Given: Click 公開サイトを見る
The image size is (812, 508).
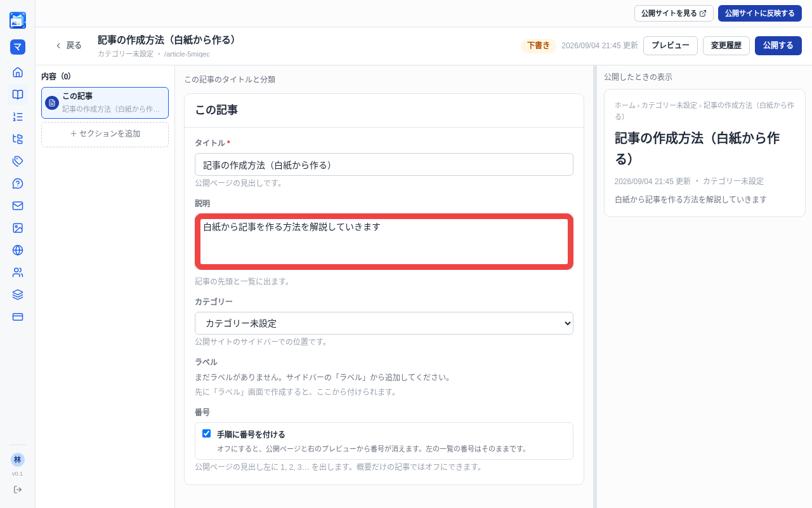Looking at the screenshot, I should click(674, 13).
